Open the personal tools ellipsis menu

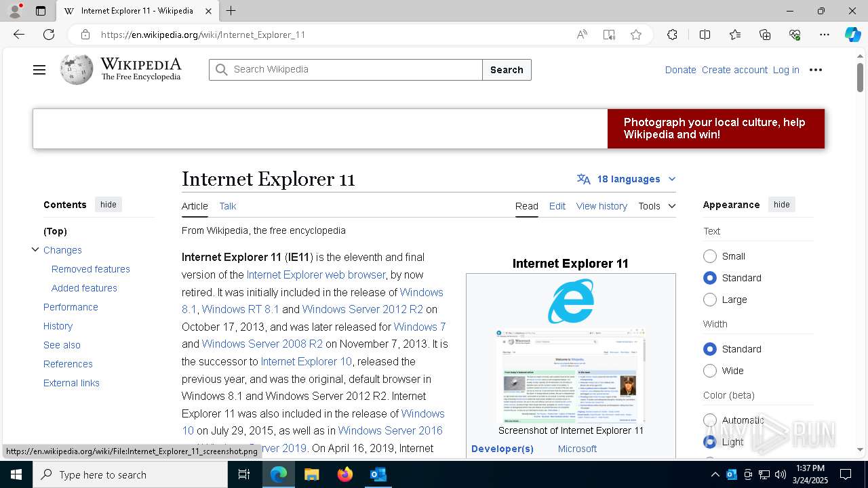click(816, 70)
